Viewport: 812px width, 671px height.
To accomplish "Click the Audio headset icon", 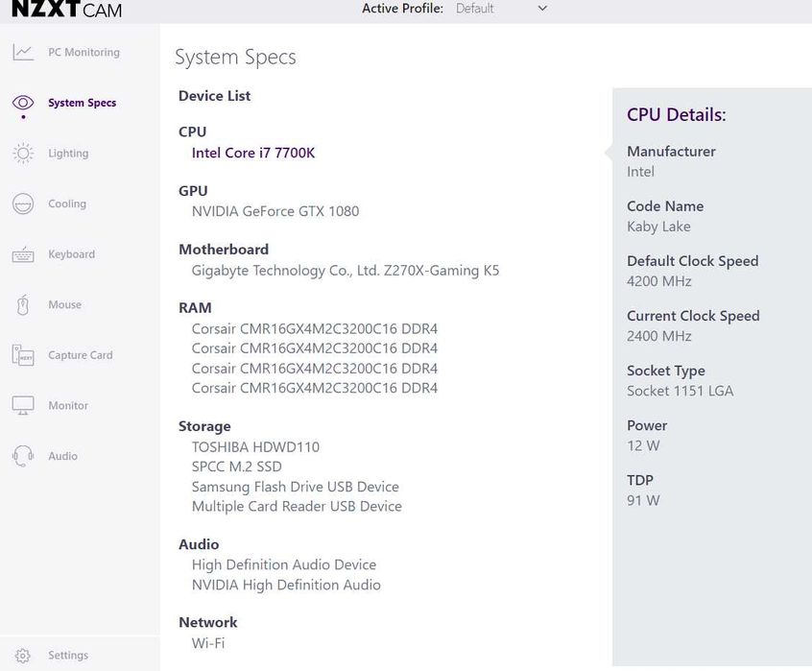I will point(23,456).
